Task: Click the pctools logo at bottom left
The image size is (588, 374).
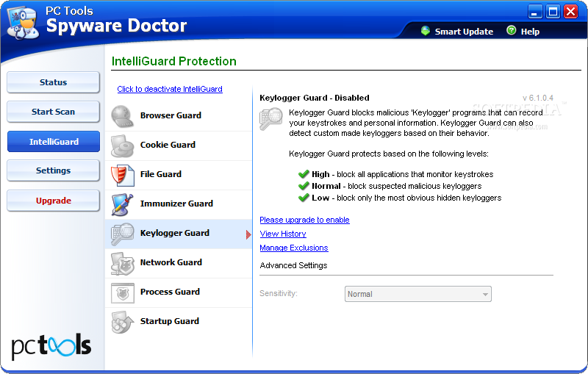Action: coord(51,346)
